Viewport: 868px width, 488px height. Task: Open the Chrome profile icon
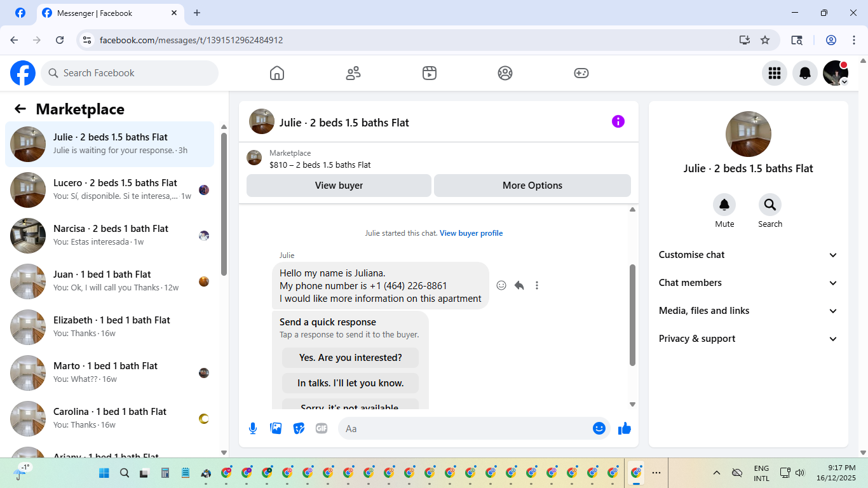pyautogui.click(x=831, y=40)
